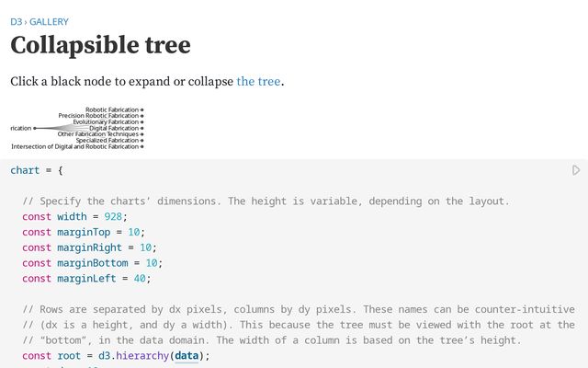Expand the Precision Robotic Fabrication node
The height and width of the screenshot is (368, 588).
pyautogui.click(x=141, y=116)
